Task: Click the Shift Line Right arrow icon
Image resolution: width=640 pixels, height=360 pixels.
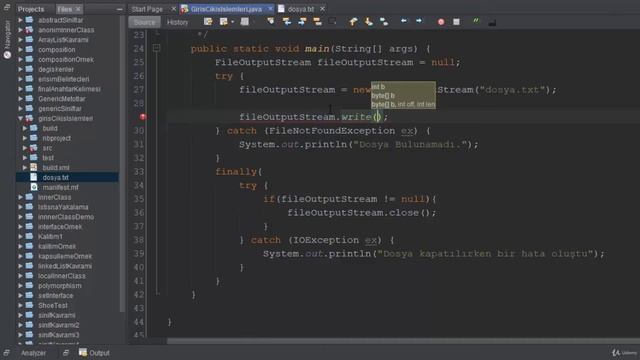Action: click(x=419, y=21)
